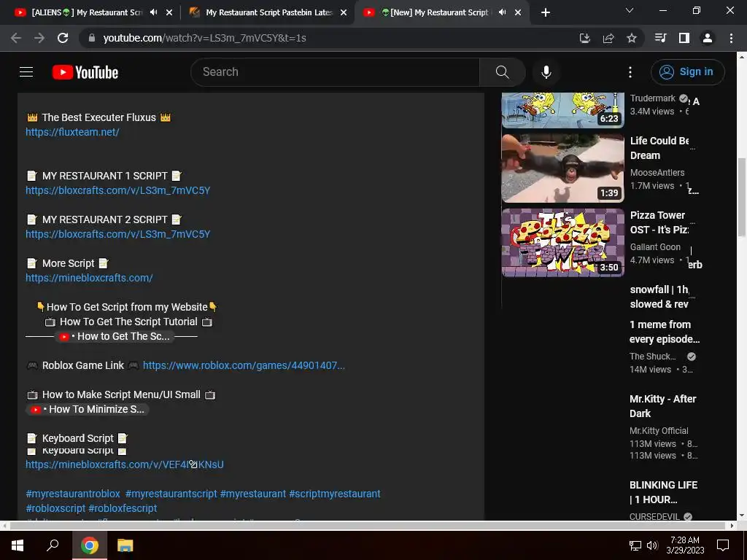Open the Keyboard Script minebloxcrafts link
747x560 pixels.
pyautogui.click(x=124, y=464)
